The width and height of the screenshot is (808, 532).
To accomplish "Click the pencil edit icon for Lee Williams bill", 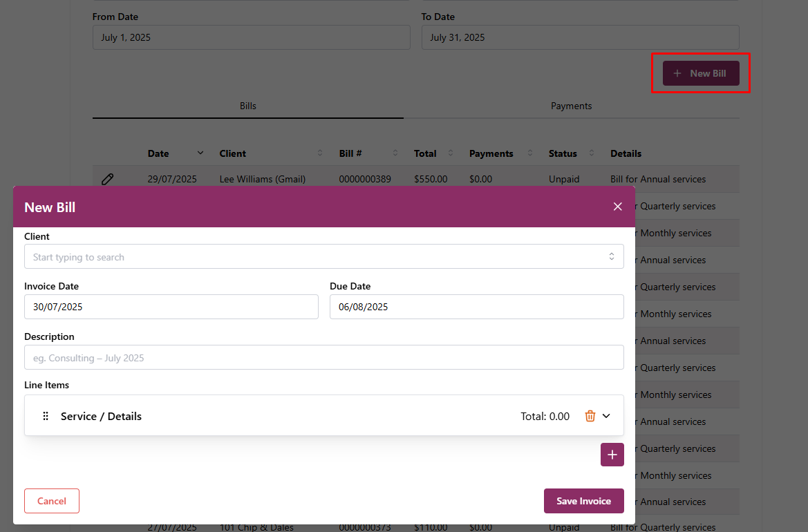I will [107, 179].
